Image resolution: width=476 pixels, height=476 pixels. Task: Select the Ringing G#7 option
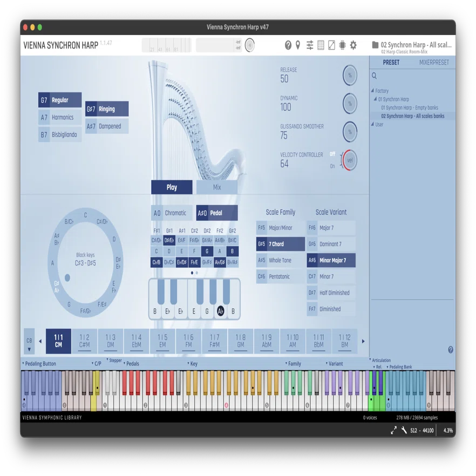[107, 108]
